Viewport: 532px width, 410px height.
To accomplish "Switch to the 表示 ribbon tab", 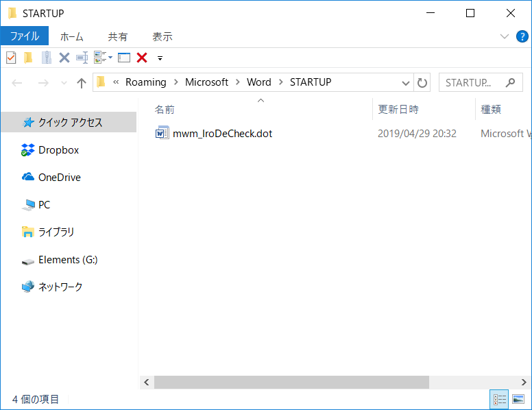I will [x=162, y=36].
